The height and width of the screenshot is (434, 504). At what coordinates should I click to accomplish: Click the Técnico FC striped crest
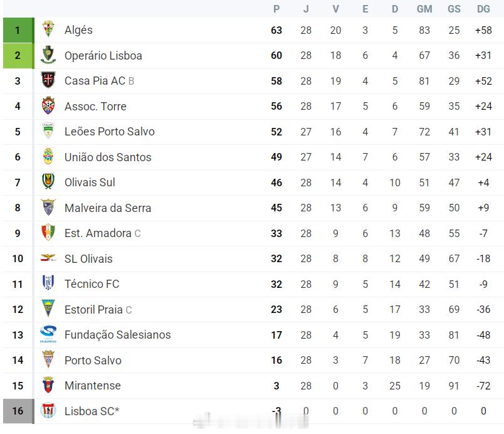point(48,283)
